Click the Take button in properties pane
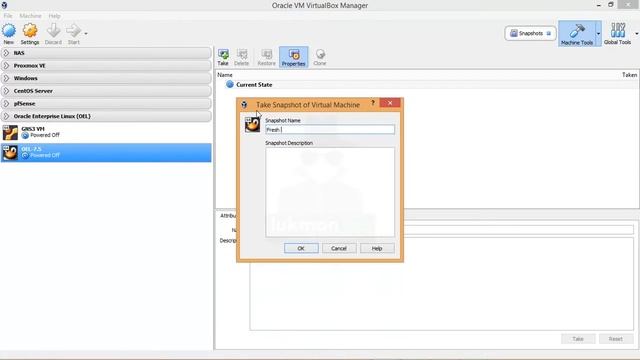Image resolution: width=640 pixels, height=360 pixels. 578,339
